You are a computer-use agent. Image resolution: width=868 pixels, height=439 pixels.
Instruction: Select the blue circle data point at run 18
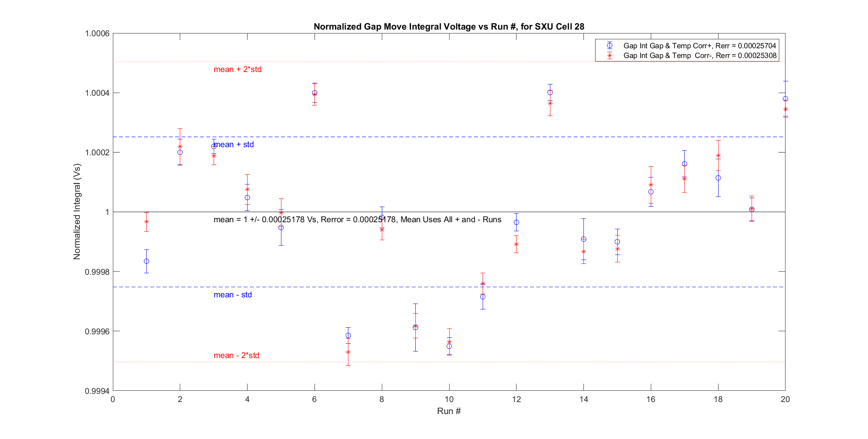tap(718, 178)
